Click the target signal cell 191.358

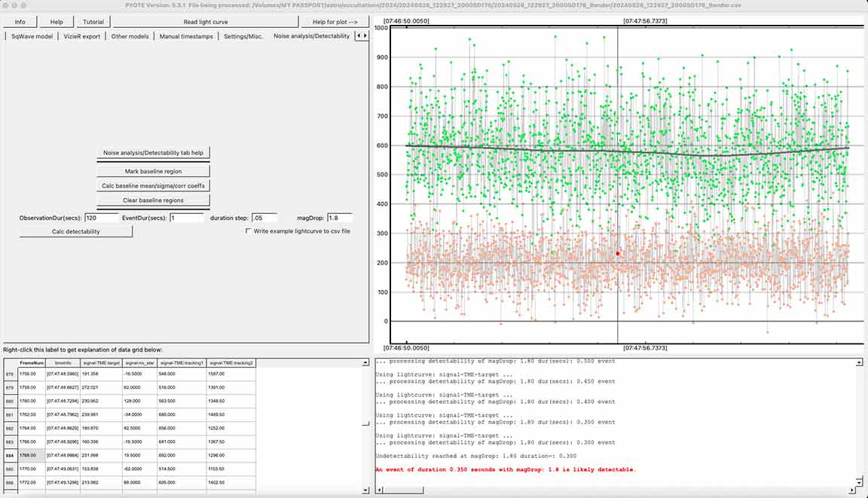pyautogui.click(x=101, y=374)
